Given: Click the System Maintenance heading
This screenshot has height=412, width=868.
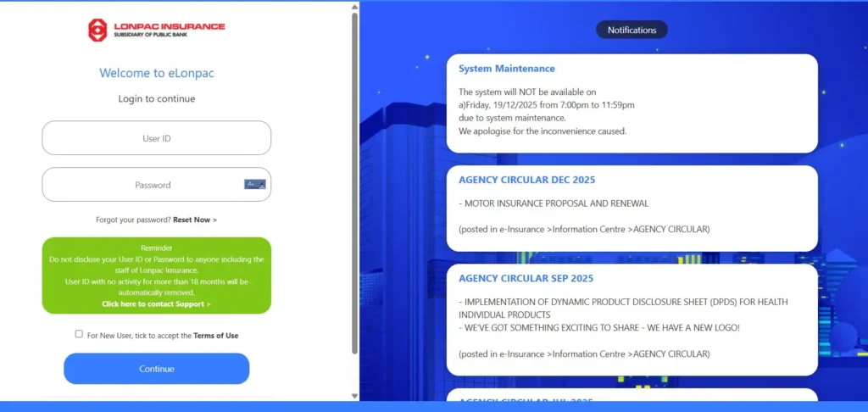Looking at the screenshot, I should [x=507, y=69].
